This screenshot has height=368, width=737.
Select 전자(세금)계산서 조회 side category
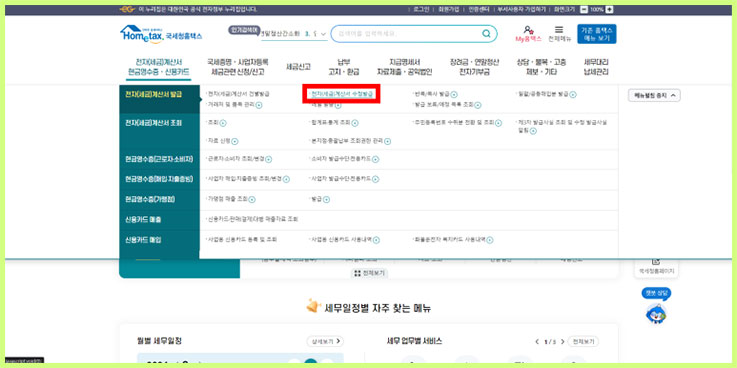pos(160,132)
